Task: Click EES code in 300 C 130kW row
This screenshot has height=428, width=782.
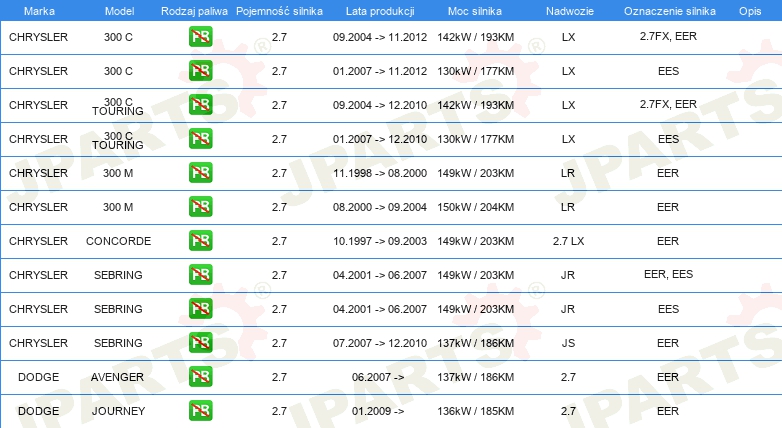Action: coord(668,71)
